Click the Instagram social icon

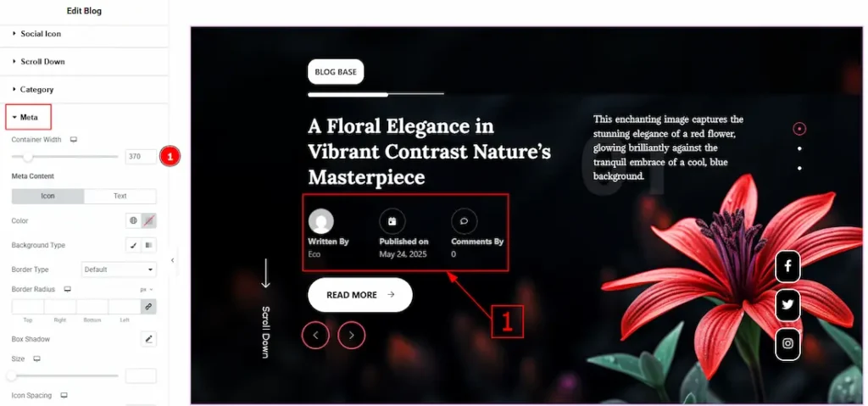pos(787,343)
